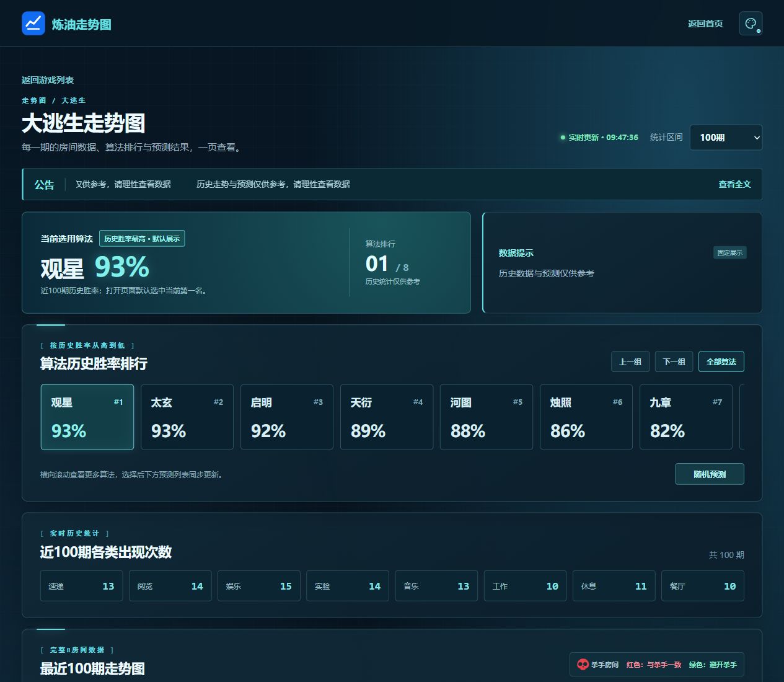Click the 音乐 count card
784x682 pixels.
tap(436, 586)
